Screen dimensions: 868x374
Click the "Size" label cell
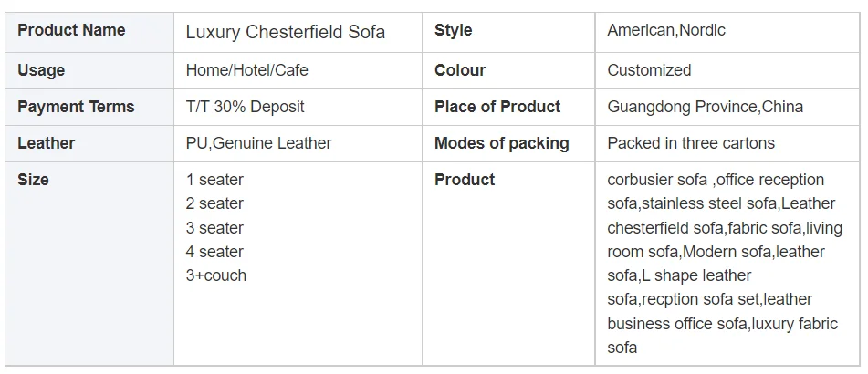[33, 180]
